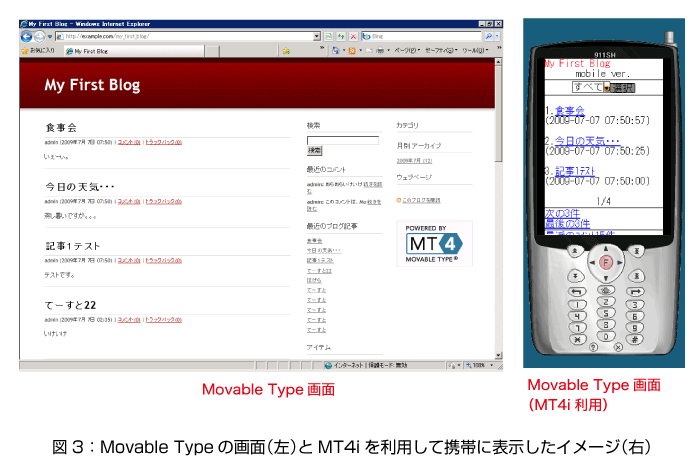
Task: Click the circled question mark button below keypad
Action: pyautogui.click(x=593, y=347)
